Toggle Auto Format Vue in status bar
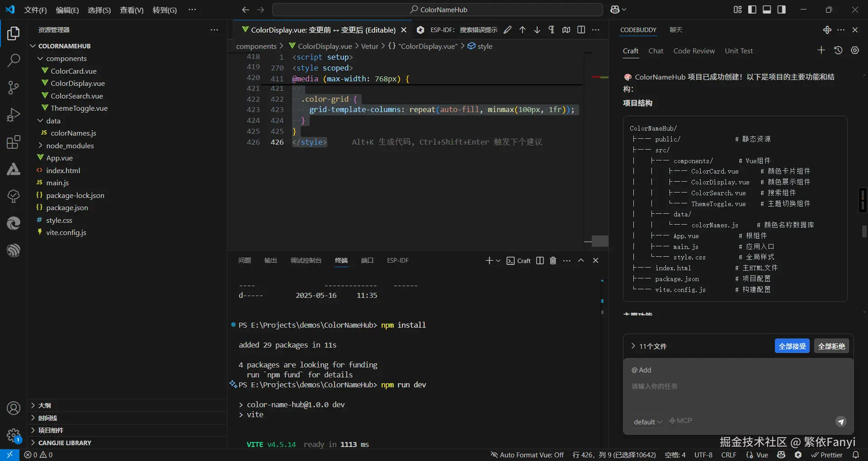The image size is (868, 461). point(527,455)
